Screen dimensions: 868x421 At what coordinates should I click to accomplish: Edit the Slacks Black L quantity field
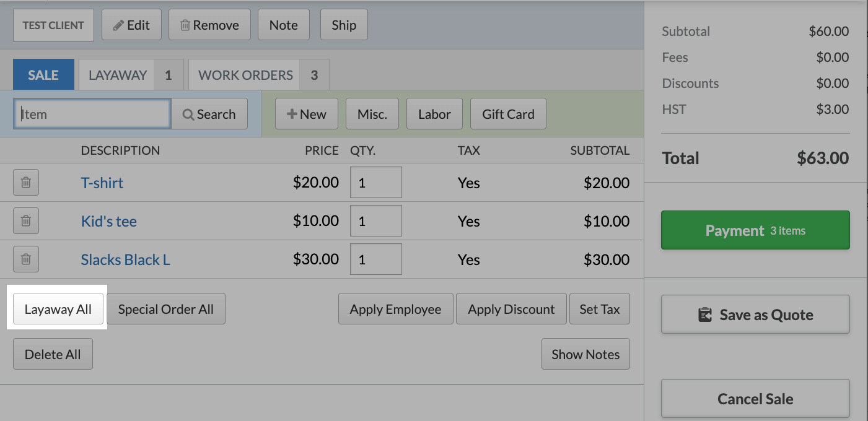(x=376, y=259)
